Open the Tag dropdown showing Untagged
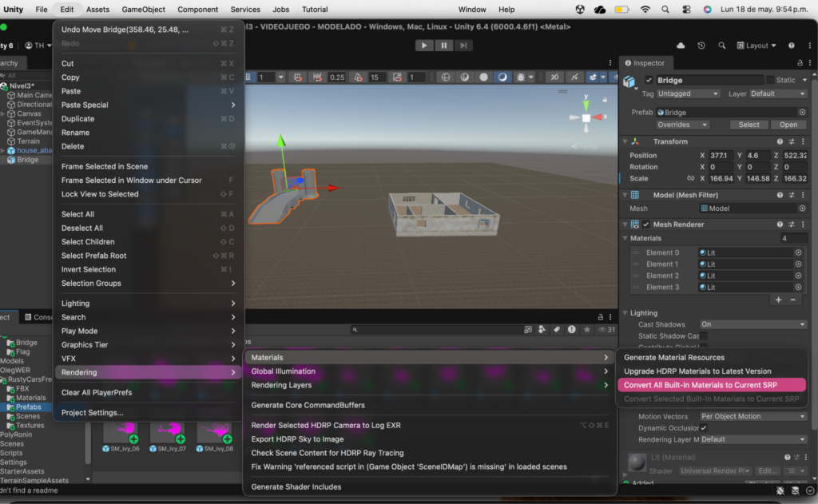818x504 pixels. pyautogui.click(x=688, y=93)
